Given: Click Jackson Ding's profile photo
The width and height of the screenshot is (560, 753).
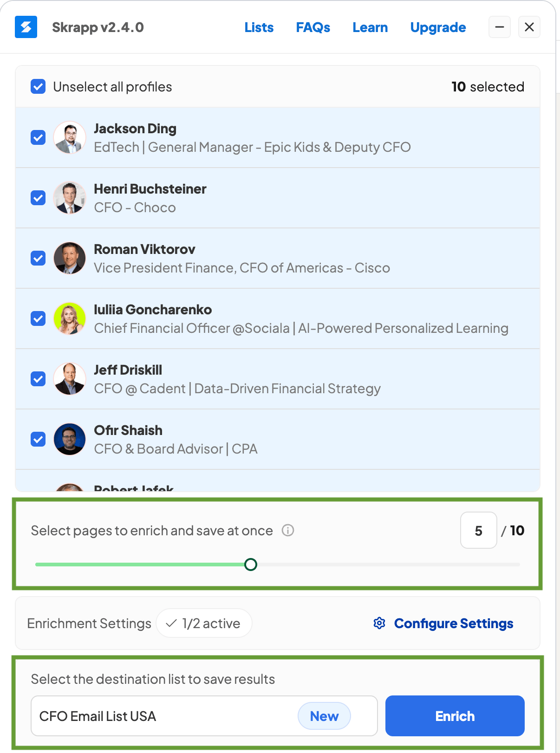Looking at the screenshot, I should point(70,137).
